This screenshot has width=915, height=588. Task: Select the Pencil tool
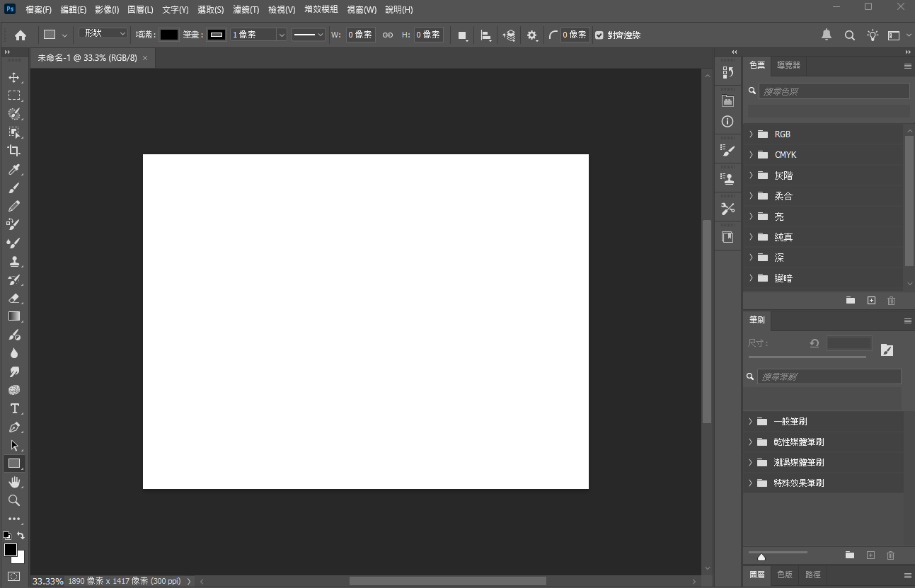click(x=13, y=206)
